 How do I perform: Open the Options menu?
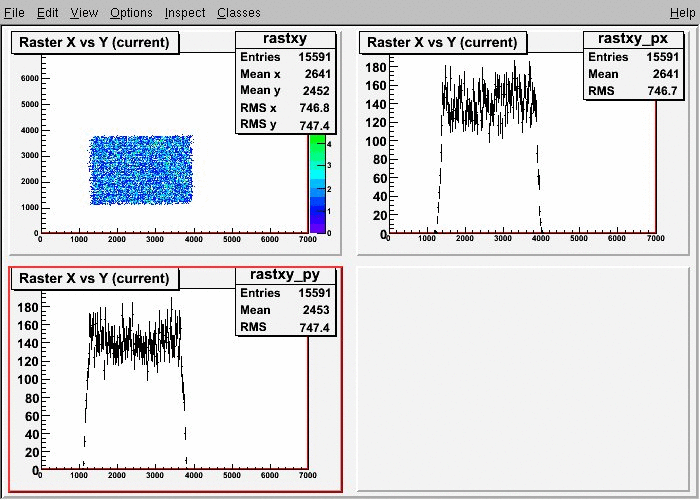click(131, 12)
